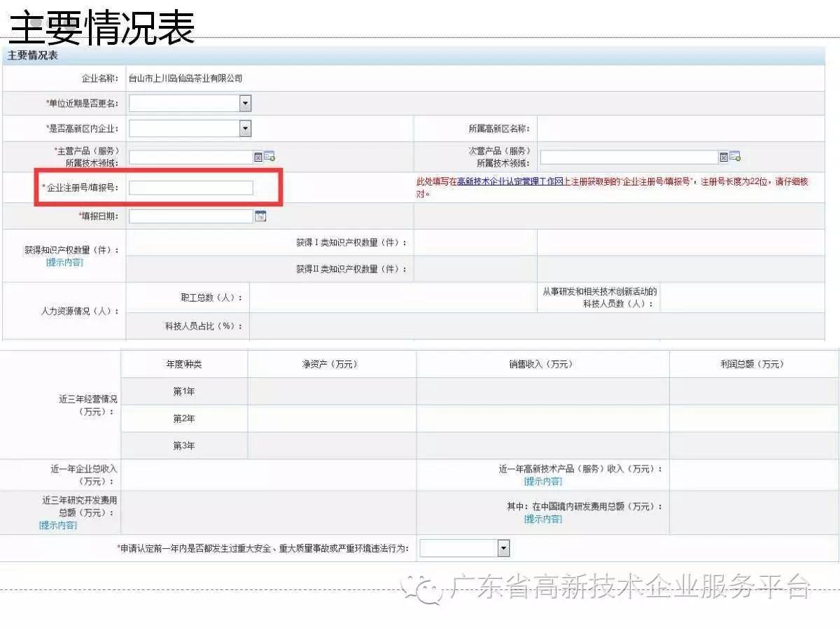Open the calendar picker for 填报日期
This screenshot has height=630, width=840.
click(260, 216)
